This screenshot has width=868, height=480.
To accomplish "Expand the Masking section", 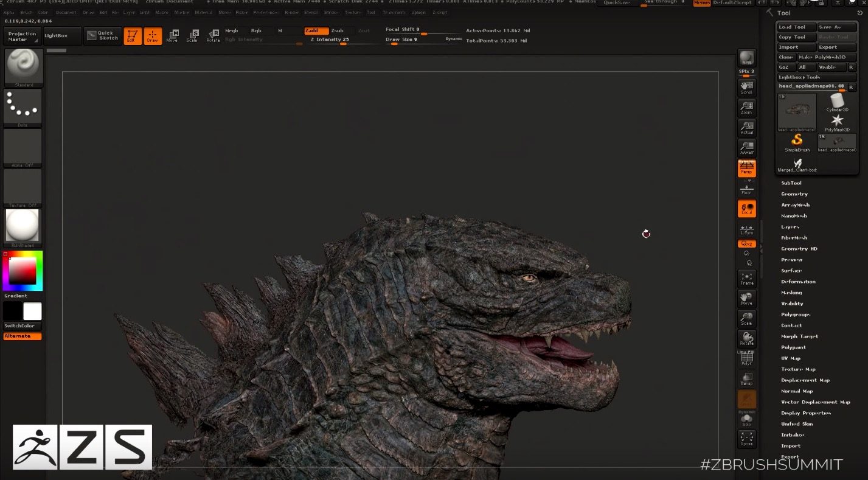I will point(791,293).
